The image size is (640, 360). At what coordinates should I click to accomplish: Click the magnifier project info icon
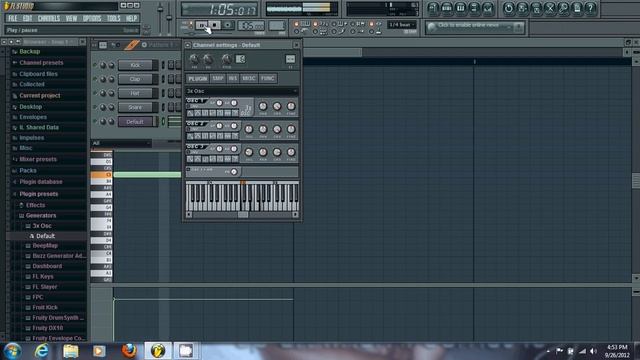pos(563,8)
